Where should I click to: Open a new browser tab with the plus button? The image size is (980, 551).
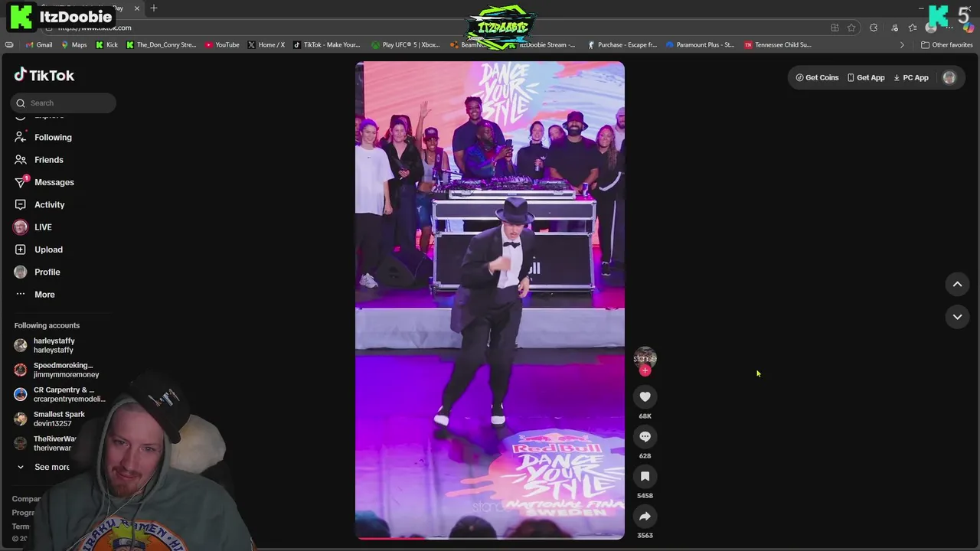pos(153,8)
